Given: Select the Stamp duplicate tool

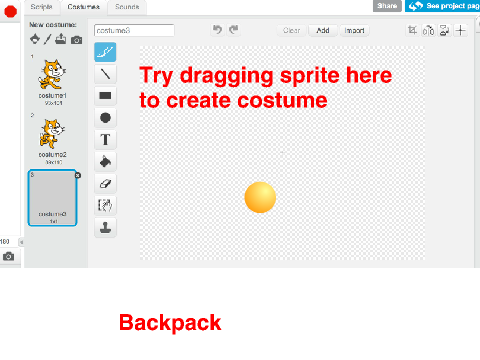Looking at the screenshot, I should tap(105, 227).
